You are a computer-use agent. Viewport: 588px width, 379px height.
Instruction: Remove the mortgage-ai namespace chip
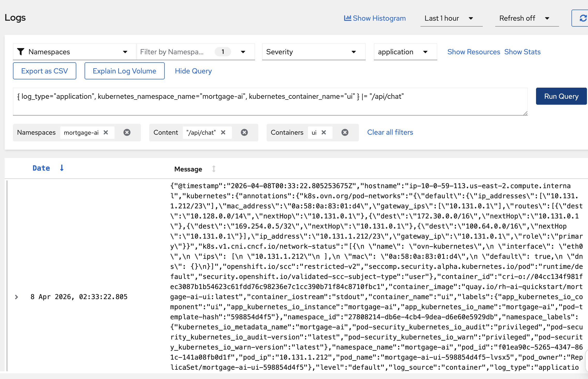106,132
